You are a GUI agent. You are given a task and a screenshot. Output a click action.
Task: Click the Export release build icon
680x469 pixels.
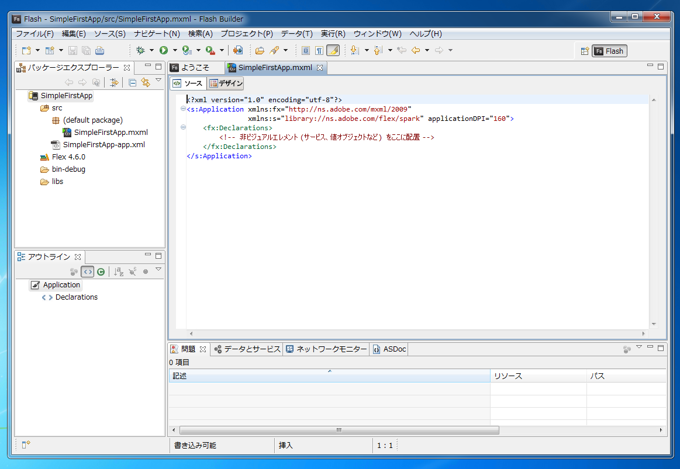click(238, 50)
